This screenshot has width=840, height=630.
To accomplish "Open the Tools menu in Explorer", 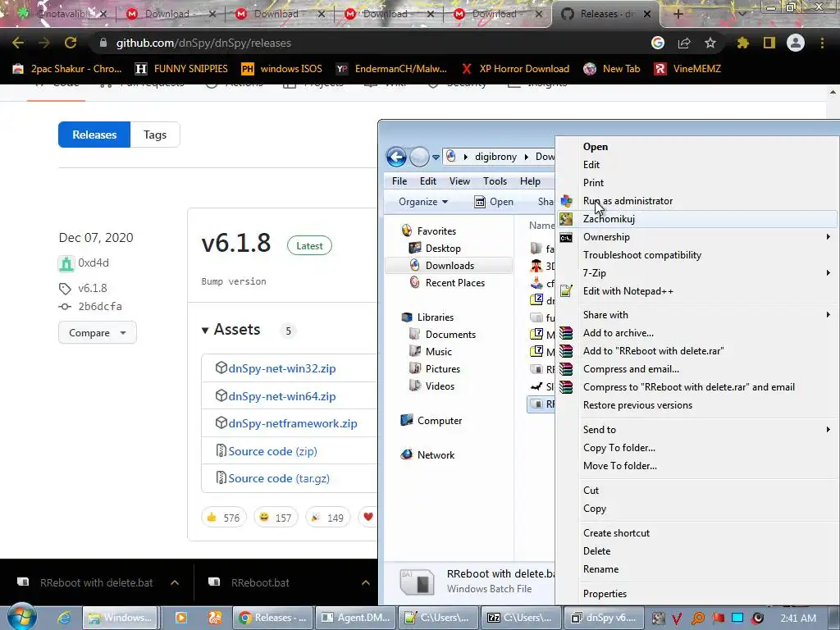I will click(495, 181).
